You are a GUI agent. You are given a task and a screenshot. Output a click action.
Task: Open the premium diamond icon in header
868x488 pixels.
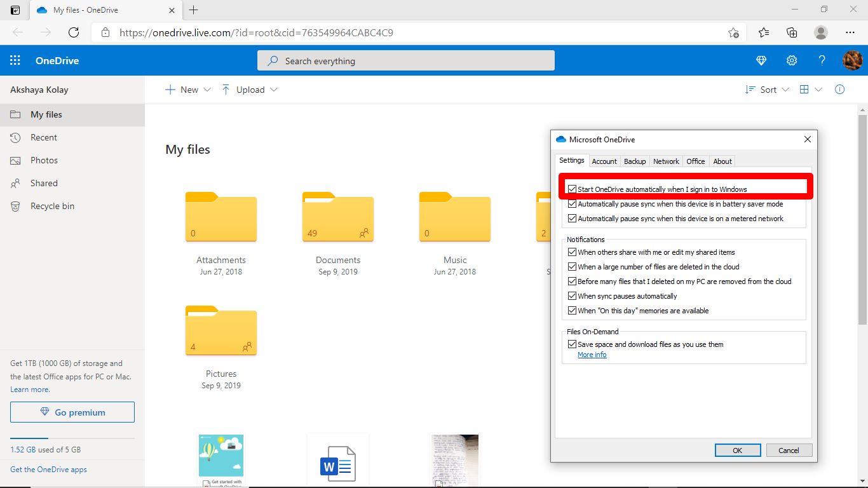(x=761, y=61)
